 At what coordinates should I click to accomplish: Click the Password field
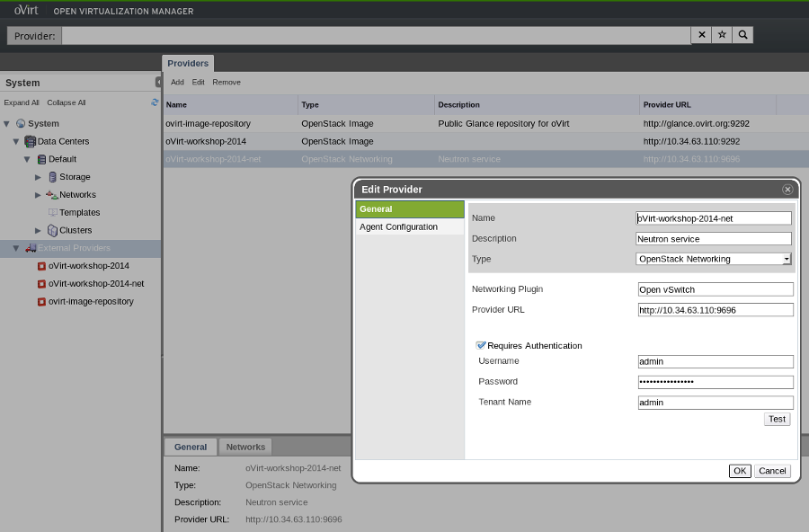[x=716, y=382]
